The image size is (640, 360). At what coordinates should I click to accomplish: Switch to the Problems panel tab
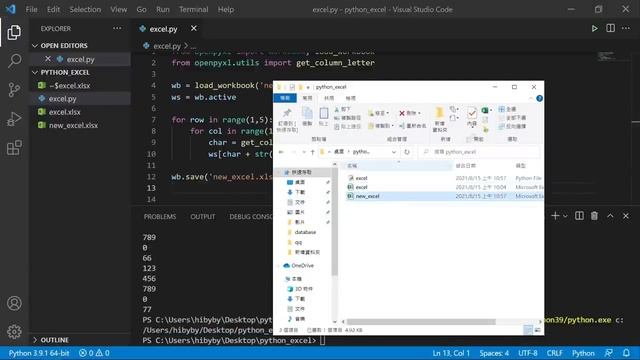[160, 216]
